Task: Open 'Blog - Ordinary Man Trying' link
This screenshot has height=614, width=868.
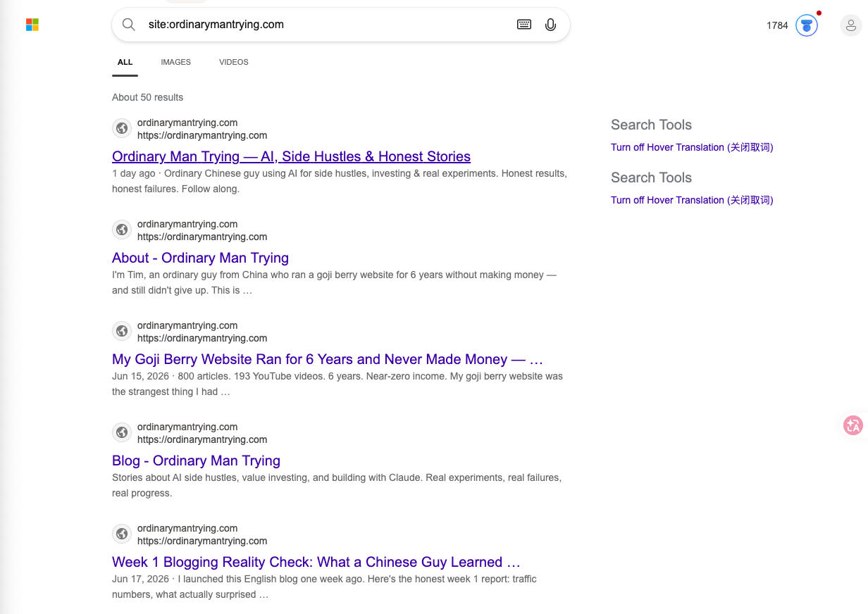Action: point(196,461)
